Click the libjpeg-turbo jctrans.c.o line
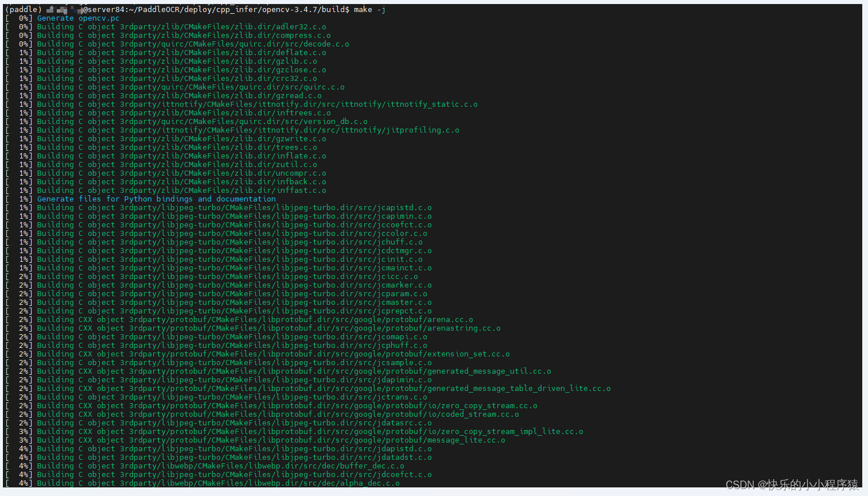 pos(216,397)
